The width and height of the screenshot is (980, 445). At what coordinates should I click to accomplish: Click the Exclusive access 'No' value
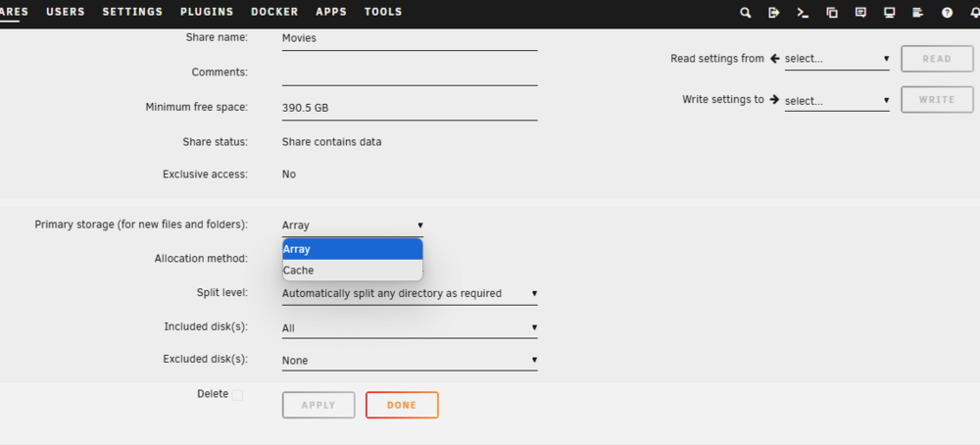(289, 174)
